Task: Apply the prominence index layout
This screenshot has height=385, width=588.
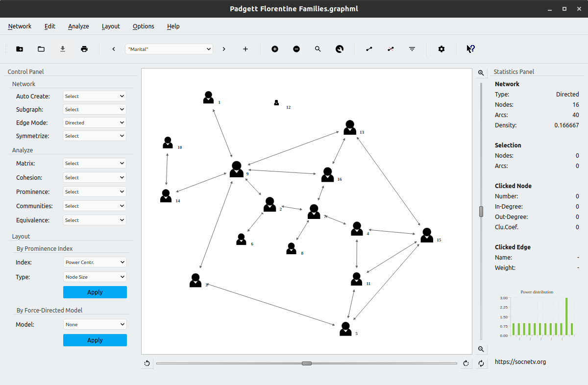Action: [95, 292]
